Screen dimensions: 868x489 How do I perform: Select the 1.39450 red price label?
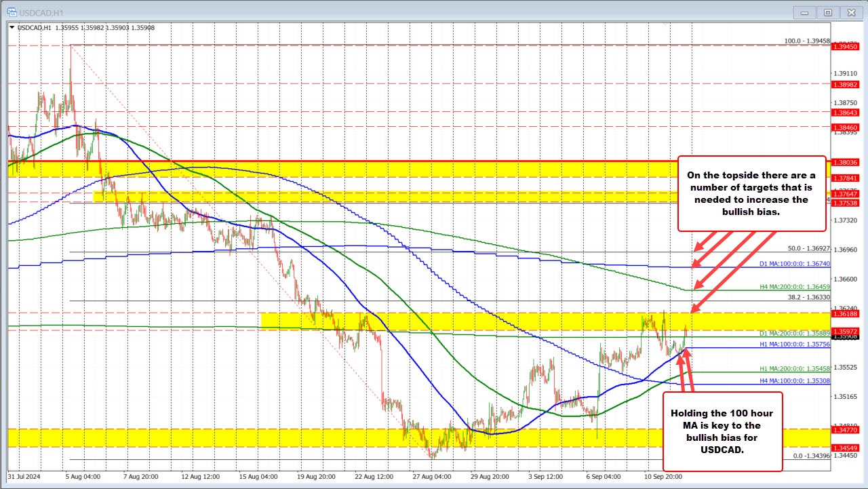click(x=844, y=47)
